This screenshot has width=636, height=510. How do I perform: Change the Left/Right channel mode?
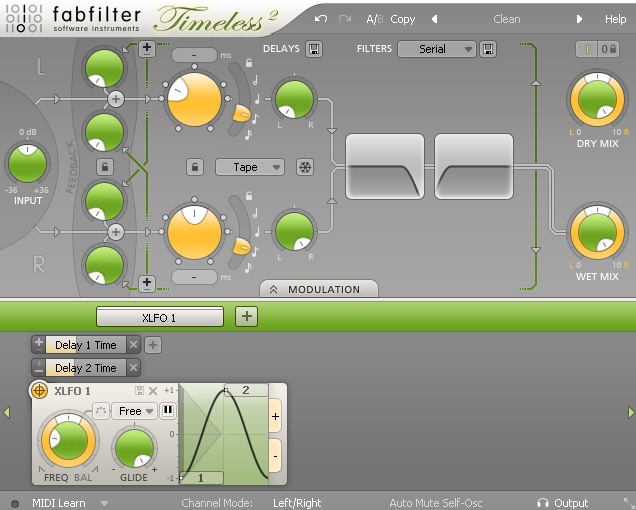click(x=297, y=503)
